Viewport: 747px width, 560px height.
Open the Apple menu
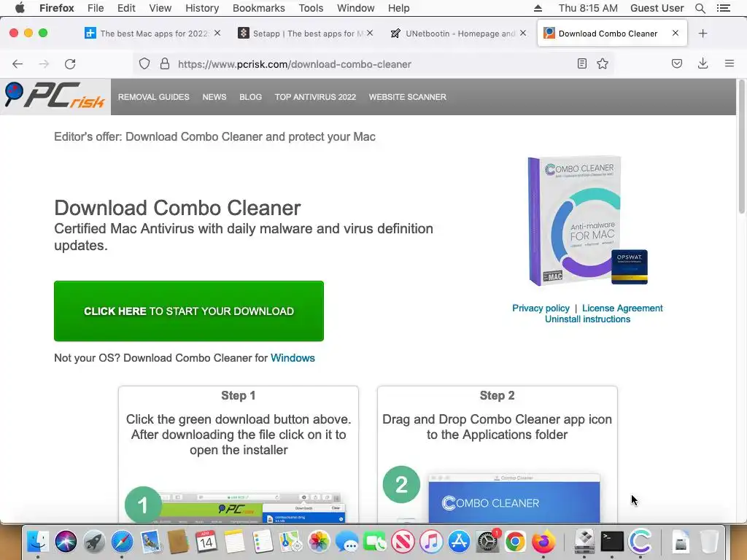pyautogui.click(x=20, y=7)
